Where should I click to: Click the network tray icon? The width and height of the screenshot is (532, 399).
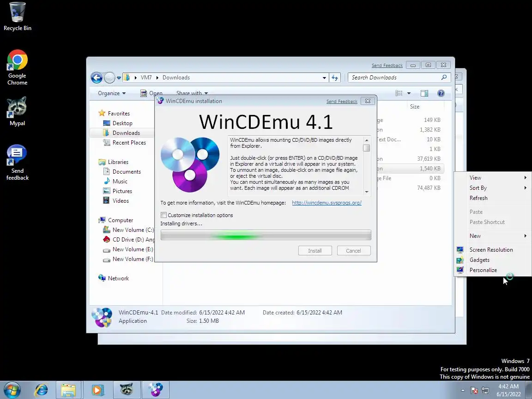pos(485,391)
